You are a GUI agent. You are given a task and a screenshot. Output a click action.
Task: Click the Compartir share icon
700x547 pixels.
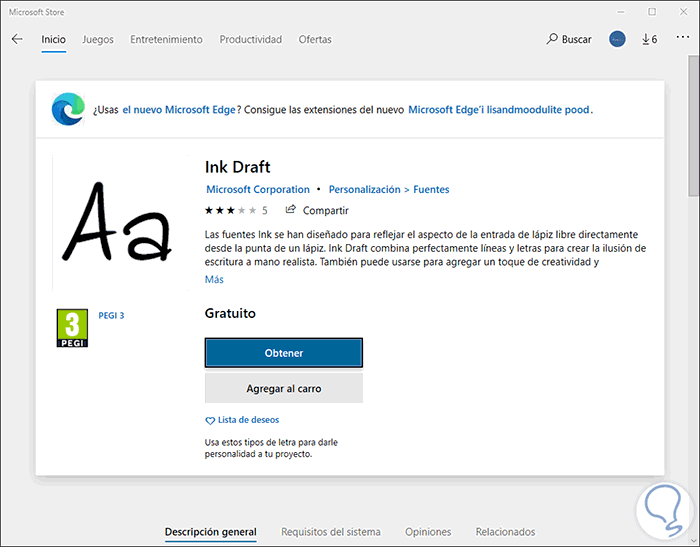[291, 209]
